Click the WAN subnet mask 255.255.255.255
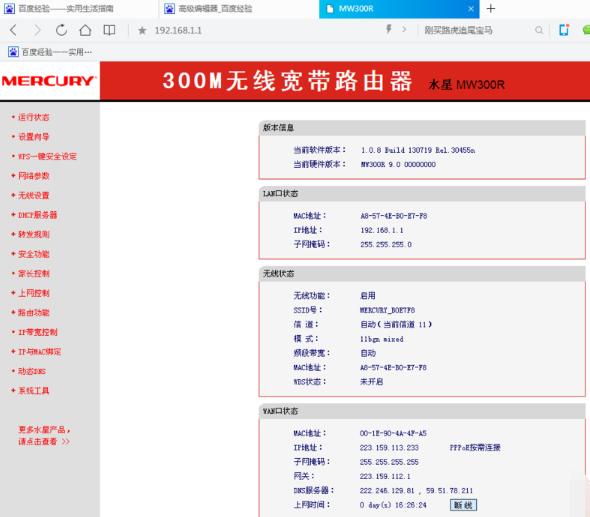This screenshot has height=517, width=590. (x=389, y=462)
